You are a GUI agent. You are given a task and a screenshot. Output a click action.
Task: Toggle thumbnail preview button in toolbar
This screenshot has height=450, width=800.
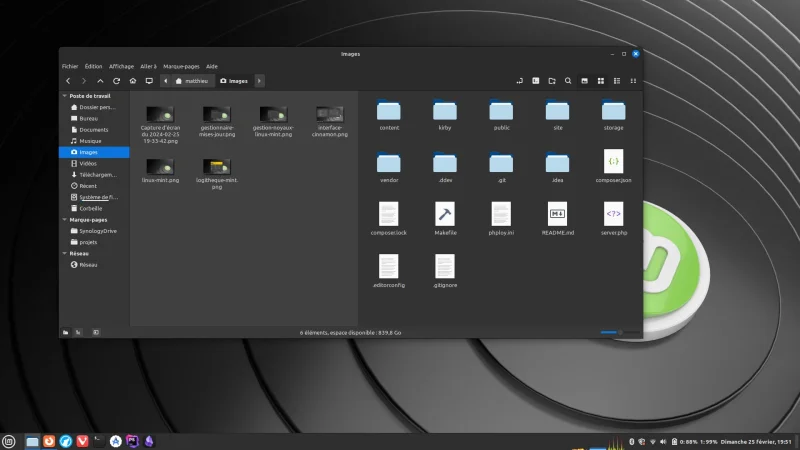pyautogui.click(x=584, y=81)
